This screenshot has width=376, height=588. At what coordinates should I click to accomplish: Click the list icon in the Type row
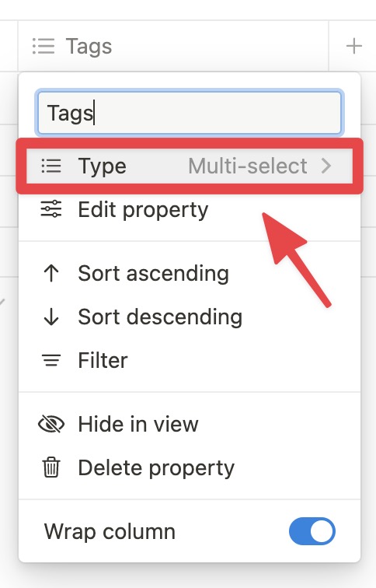tap(51, 166)
